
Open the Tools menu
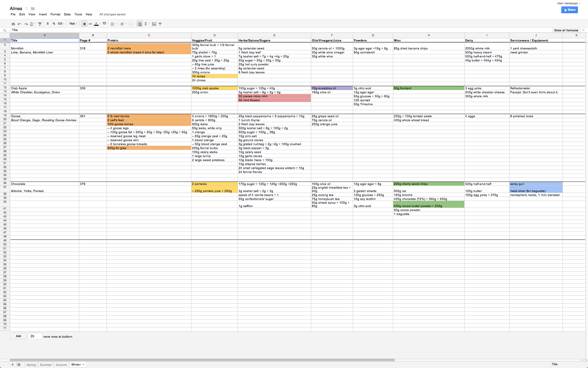(x=78, y=14)
